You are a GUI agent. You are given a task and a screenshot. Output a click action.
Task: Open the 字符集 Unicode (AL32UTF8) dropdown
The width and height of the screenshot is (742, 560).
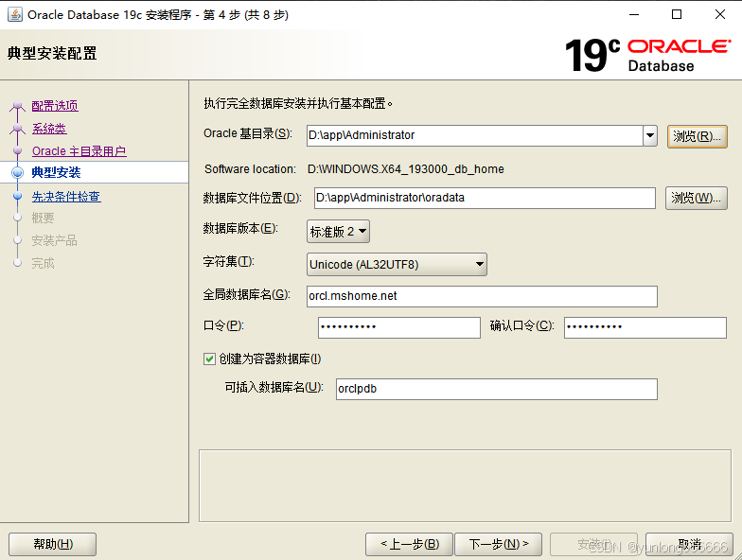pos(397,265)
